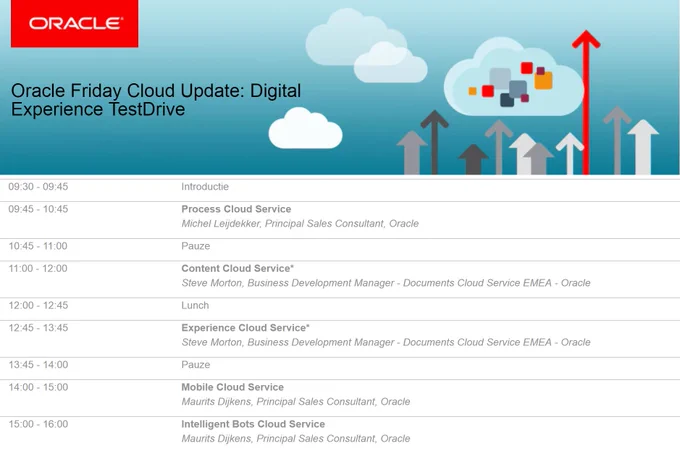This screenshot has height=451, width=680.
Task: Click Maurits Dijkens line under Intelligent Bots
Action: (296, 439)
